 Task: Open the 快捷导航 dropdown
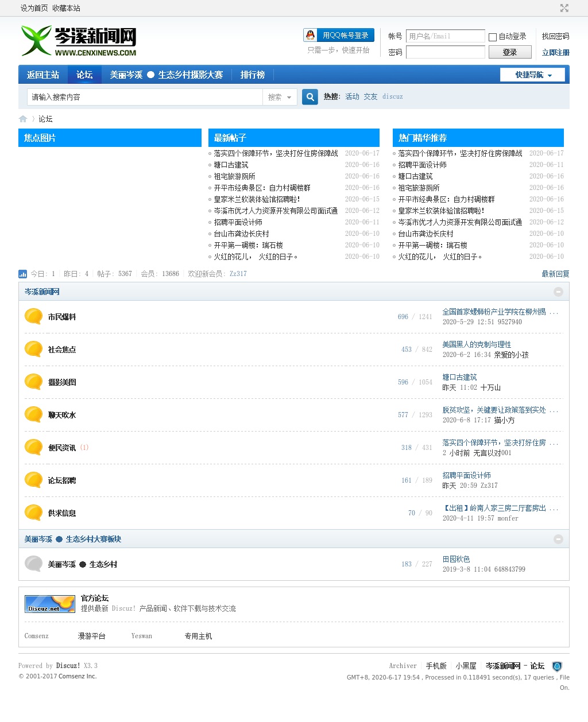(x=532, y=75)
